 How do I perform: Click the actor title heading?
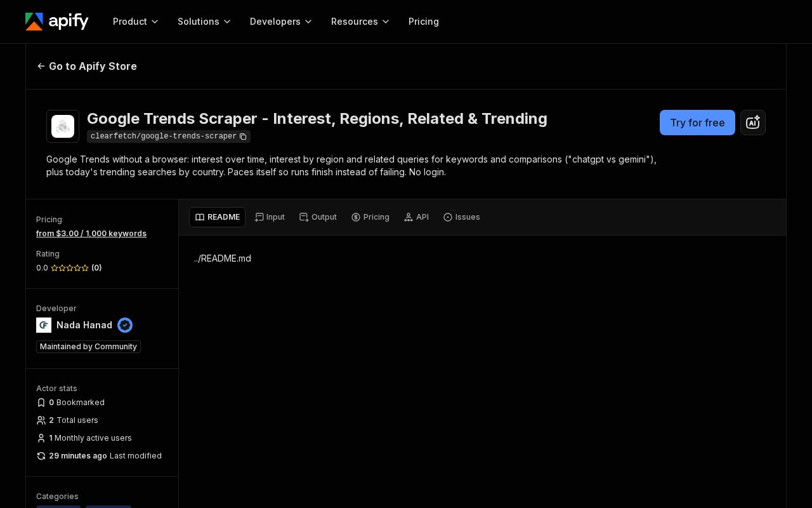pos(317,119)
